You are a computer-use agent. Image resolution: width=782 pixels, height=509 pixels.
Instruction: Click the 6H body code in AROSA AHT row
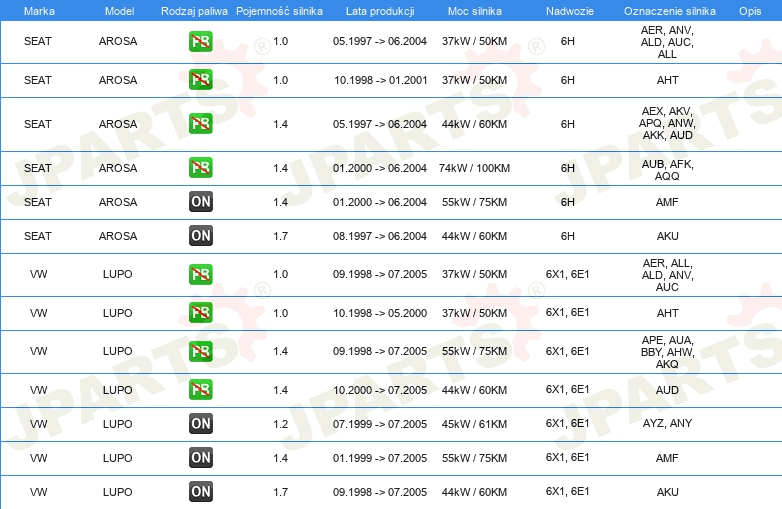click(x=568, y=80)
